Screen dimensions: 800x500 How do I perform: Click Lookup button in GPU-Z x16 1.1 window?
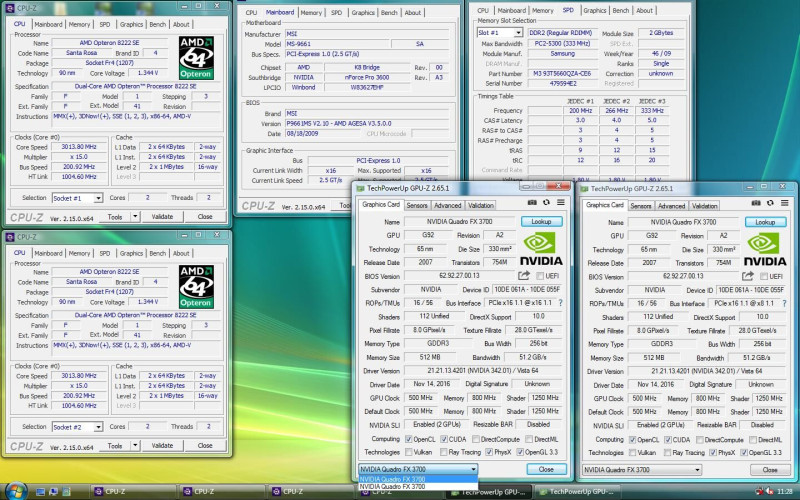click(541, 221)
